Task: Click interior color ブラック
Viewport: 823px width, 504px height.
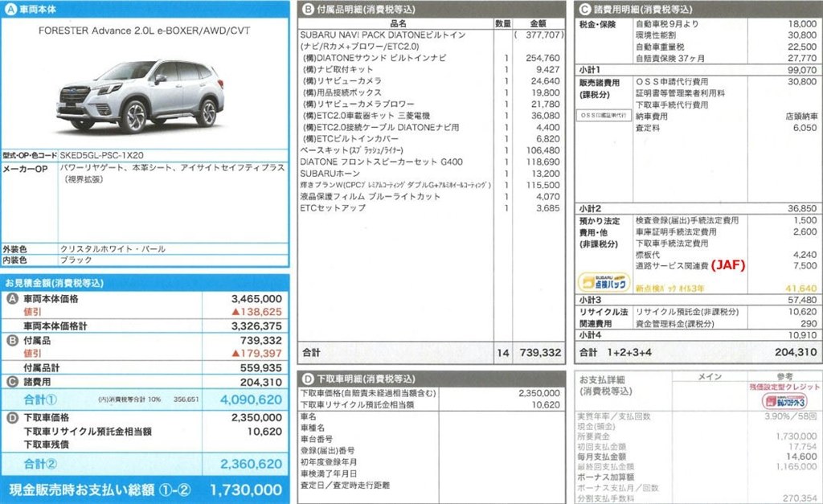Action: pos(76,260)
